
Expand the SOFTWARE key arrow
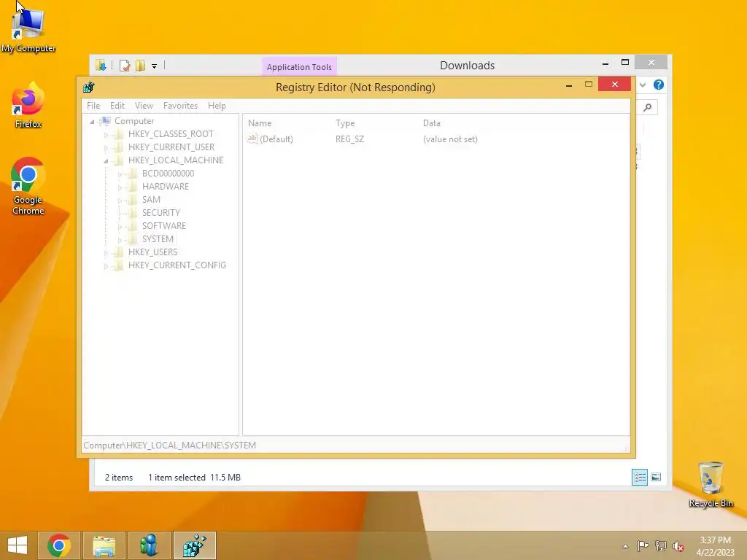click(x=120, y=227)
